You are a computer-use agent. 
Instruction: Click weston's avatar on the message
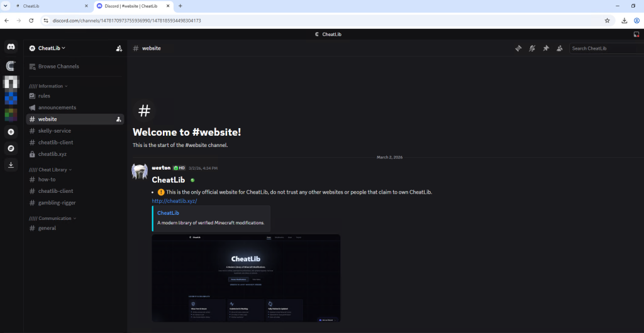pos(140,172)
